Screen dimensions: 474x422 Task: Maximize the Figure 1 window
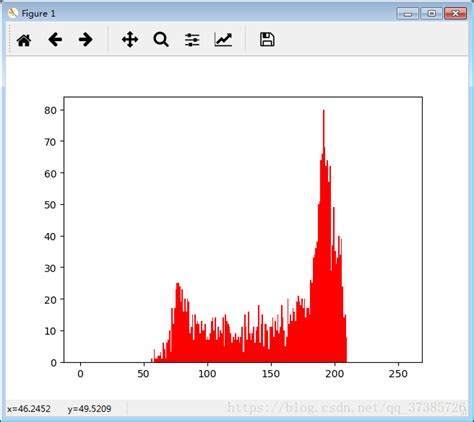pyautogui.click(x=431, y=14)
